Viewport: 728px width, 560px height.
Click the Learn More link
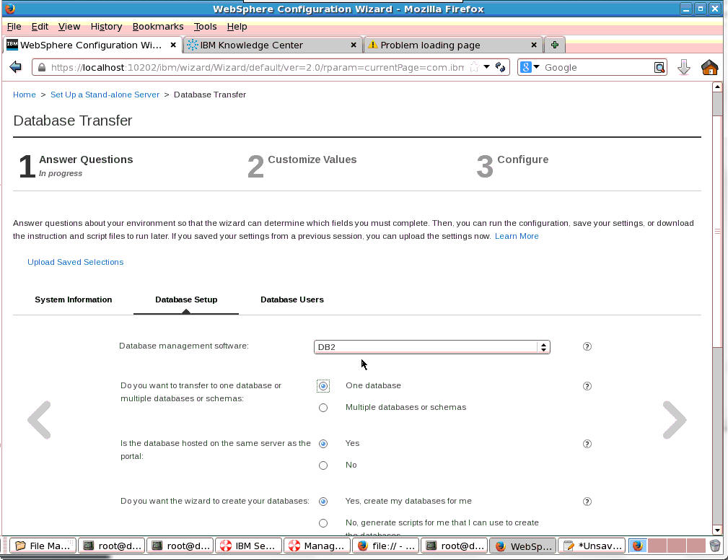click(x=517, y=236)
